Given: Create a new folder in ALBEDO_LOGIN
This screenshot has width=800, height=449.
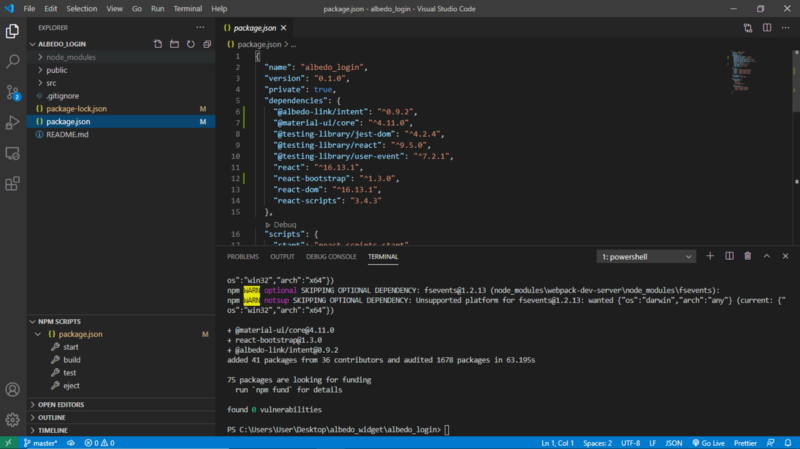Looking at the screenshot, I should pyautogui.click(x=174, y=44).
